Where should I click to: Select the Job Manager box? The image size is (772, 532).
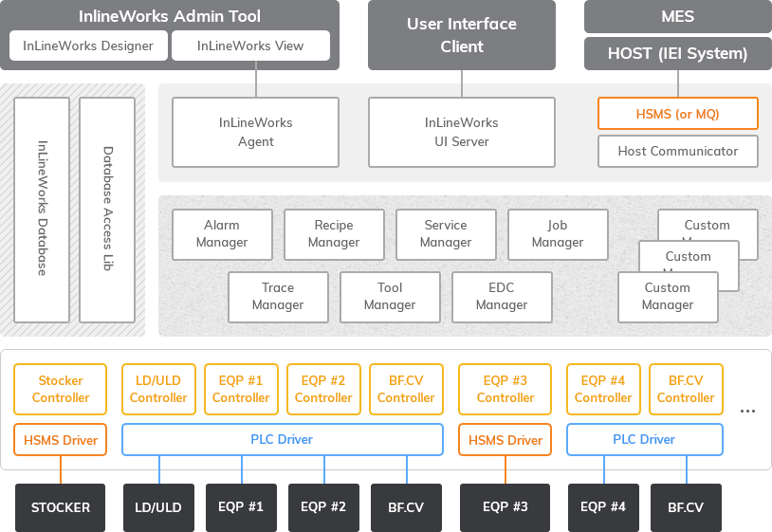[x=558, y=234]
